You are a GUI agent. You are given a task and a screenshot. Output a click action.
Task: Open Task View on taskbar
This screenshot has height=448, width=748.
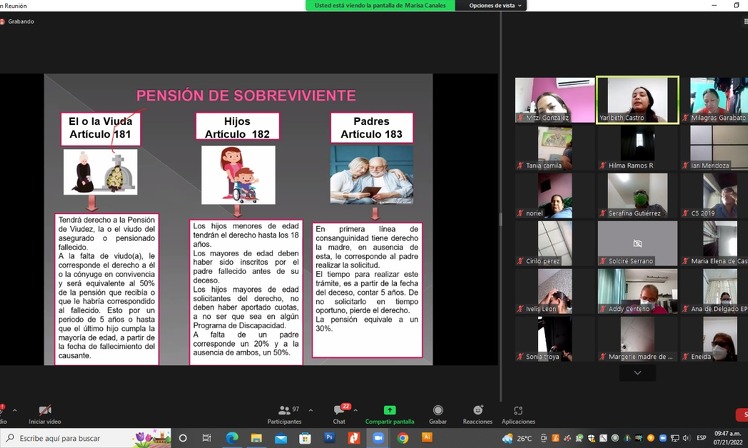[207, 438]
